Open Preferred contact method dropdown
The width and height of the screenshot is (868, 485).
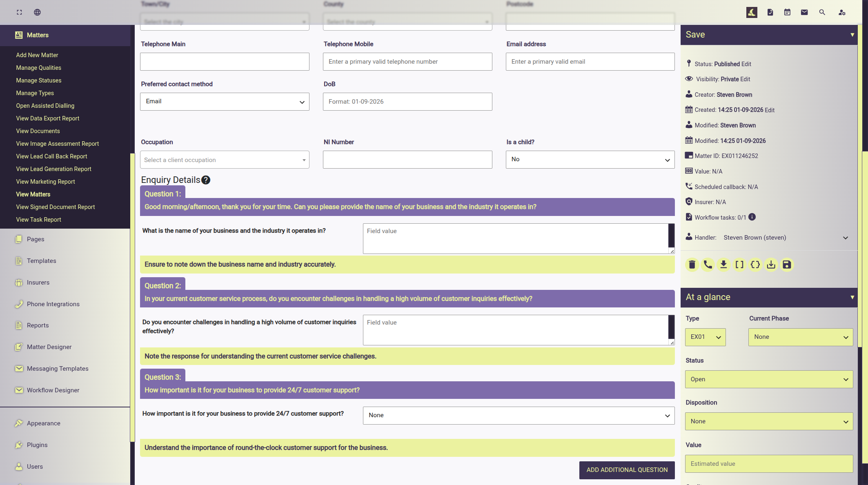[225, 102]
